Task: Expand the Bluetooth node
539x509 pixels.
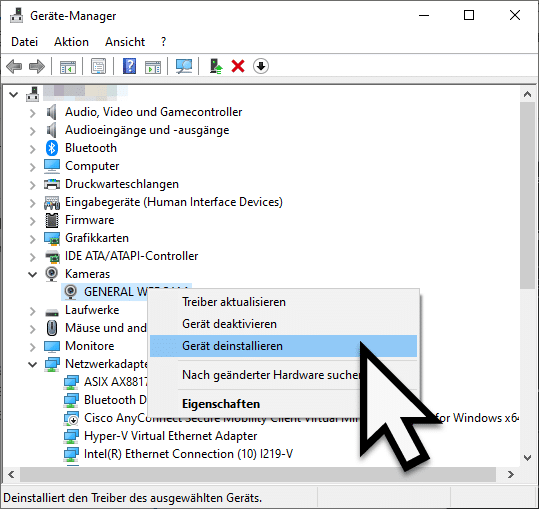Action: [x=32, y=149]
